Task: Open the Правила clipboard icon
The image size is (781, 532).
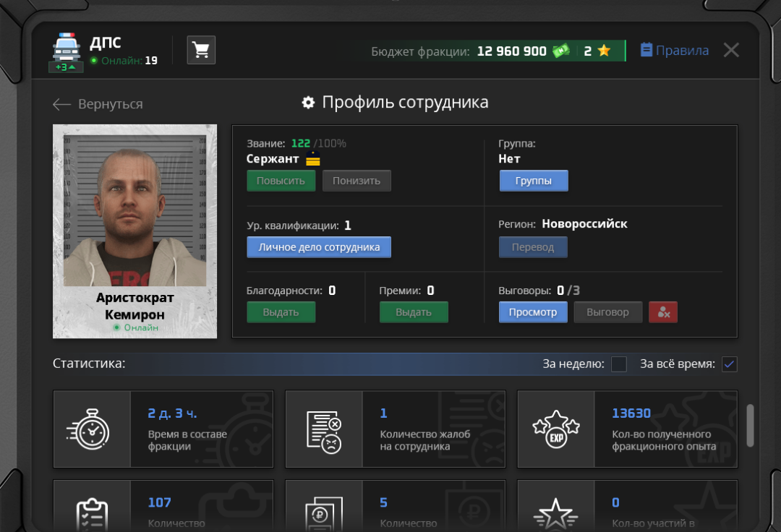Action: click(646, 50)
